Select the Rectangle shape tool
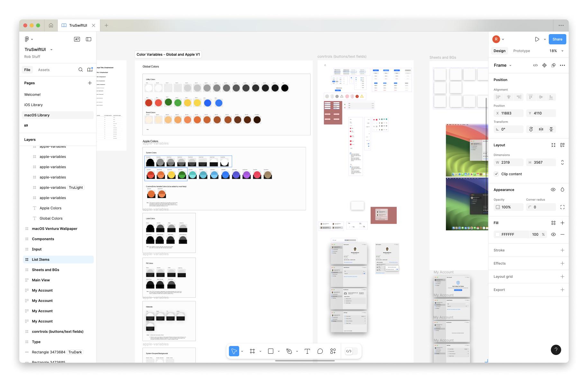 [271, 351]
